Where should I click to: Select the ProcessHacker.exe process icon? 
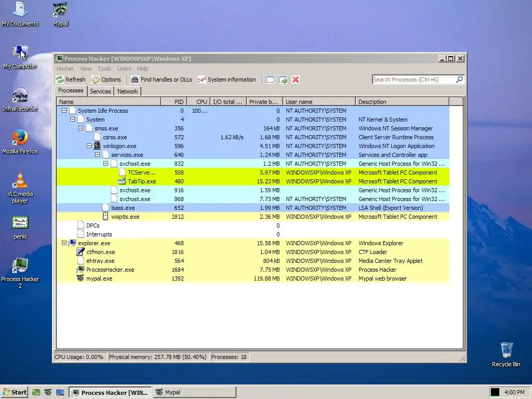point(81,270)
